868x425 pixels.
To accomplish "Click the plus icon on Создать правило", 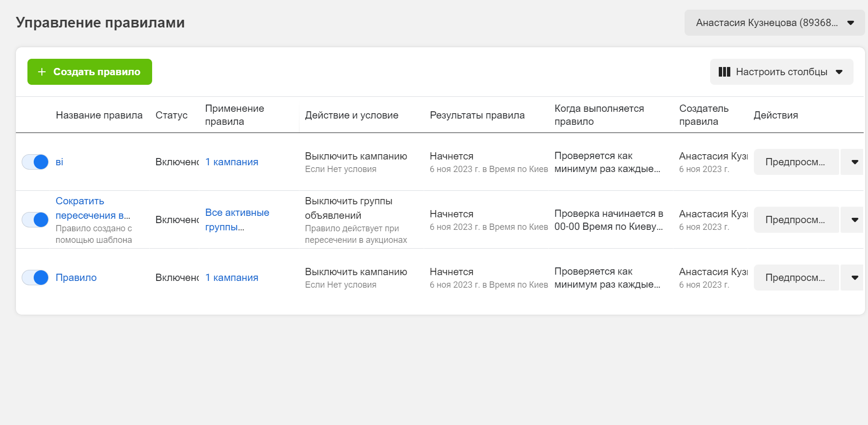I will click(x=42, y=72).
